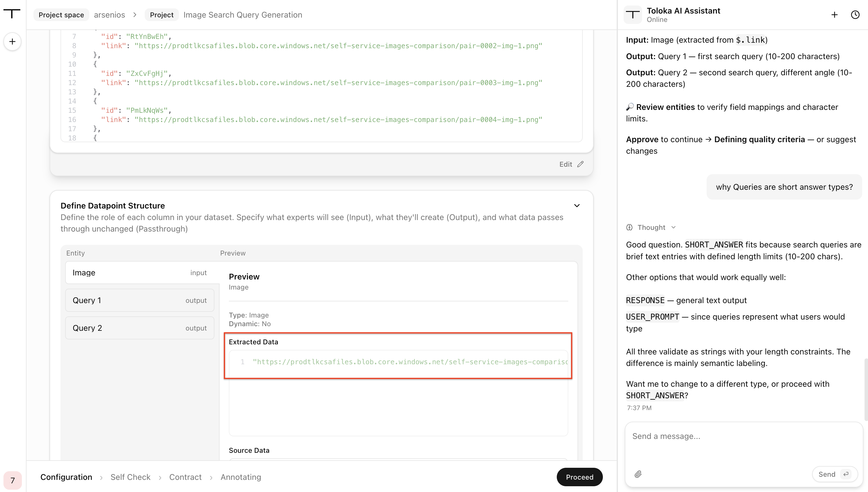Image resolution: width=868 pixels, height=492 pixels.
Task: Click the Proceed button
Action: (579, 477)
